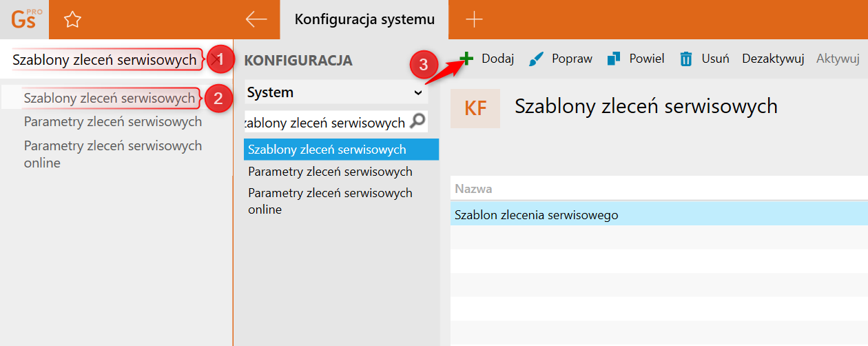Click the configuration search input field
Viewport: 868px width, 346px height.
(x=327, y=123)
